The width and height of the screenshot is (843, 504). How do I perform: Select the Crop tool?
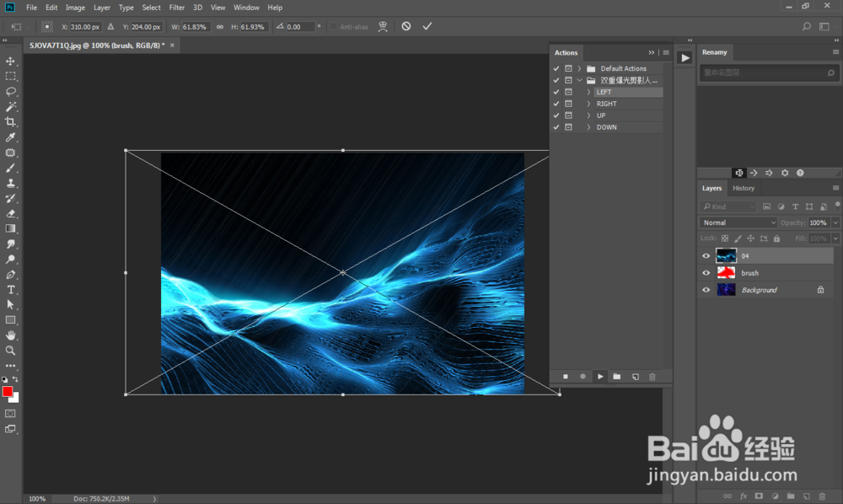10,122
